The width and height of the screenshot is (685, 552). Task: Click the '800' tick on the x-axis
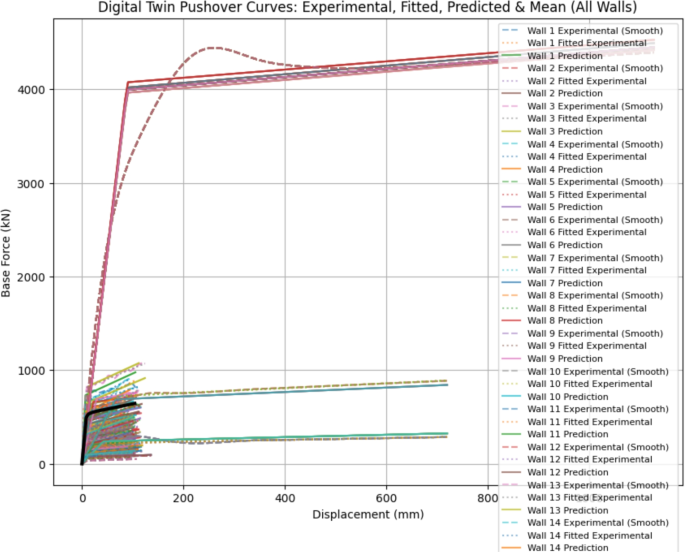[x=488, y=498]
